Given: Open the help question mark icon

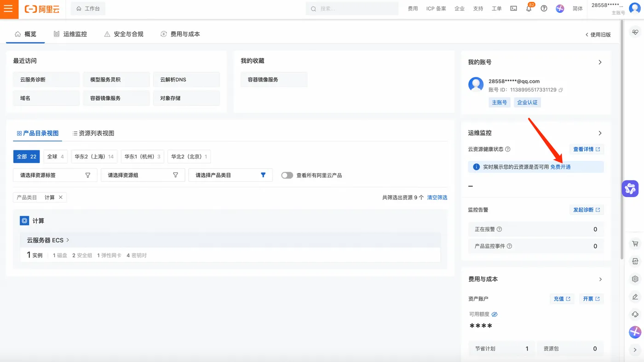Looking at the screenshot, I should [x=544, y=8].
